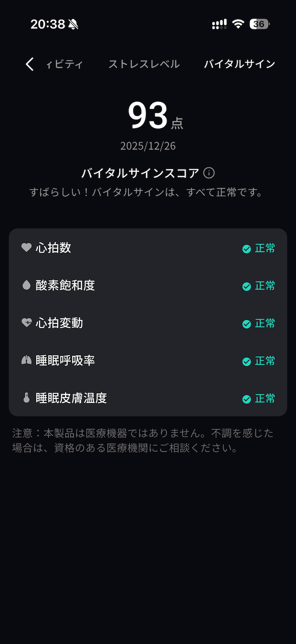This screenshot has height=644, width=296.
Task: Tap the back arrow icon
Action: tap(30, 64)
